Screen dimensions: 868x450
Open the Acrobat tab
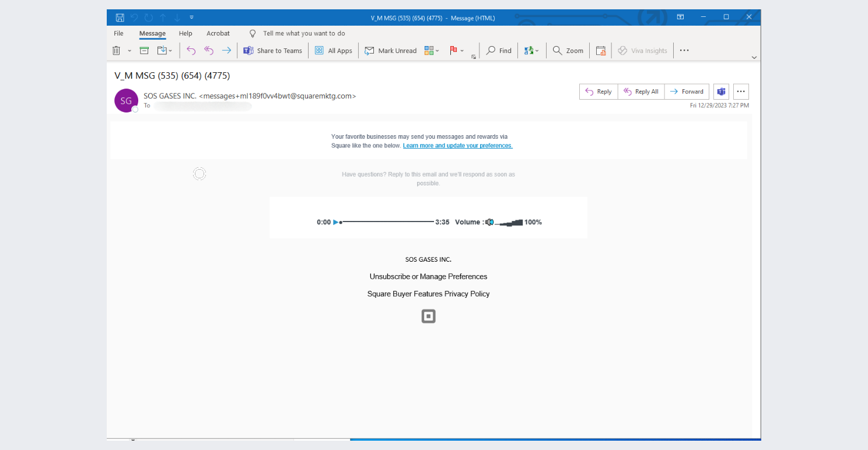[x=218, y=33]
